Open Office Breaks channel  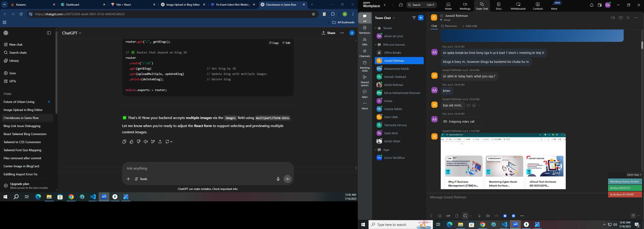[x=399, y=53]
